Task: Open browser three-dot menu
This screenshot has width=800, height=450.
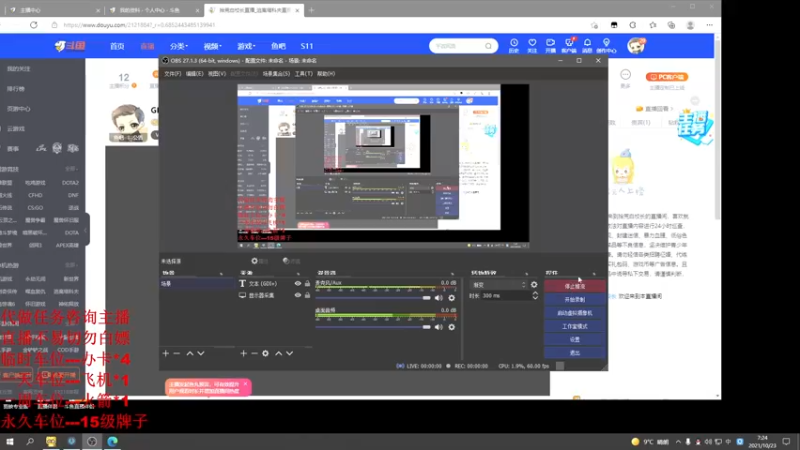Action: [710, 25]
